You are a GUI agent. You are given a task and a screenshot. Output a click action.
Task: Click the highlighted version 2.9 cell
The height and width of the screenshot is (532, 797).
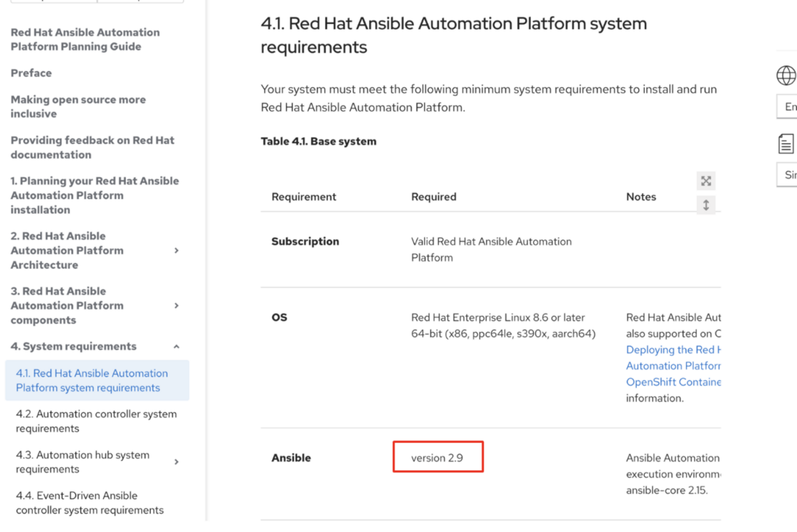click(x=437, y=458)
